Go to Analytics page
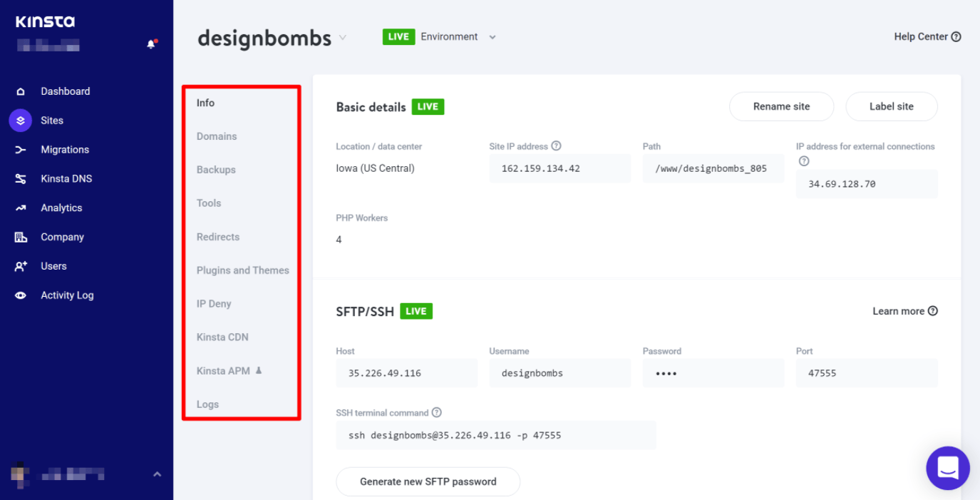The height and width of the screenshot is (500, 980). (x=61, y=208)
